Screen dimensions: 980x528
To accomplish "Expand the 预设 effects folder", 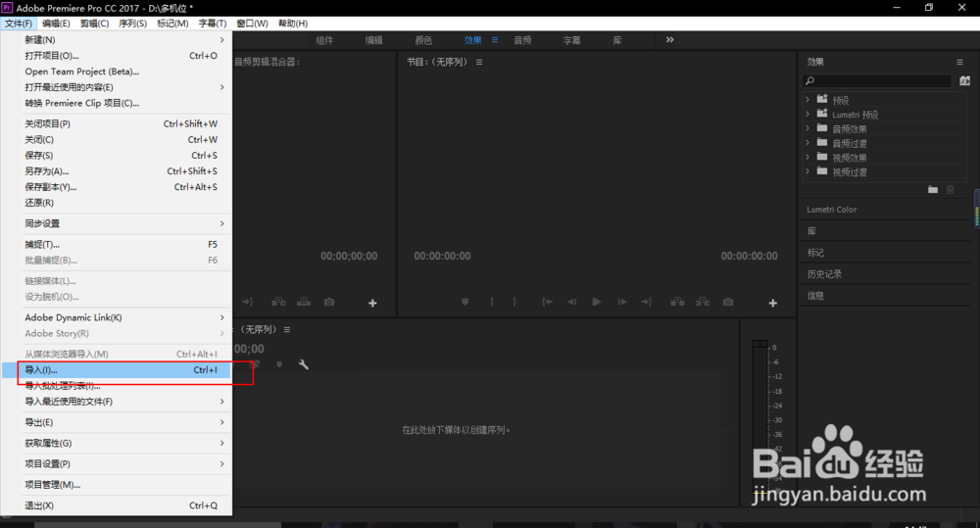I will tap(808, 99).
